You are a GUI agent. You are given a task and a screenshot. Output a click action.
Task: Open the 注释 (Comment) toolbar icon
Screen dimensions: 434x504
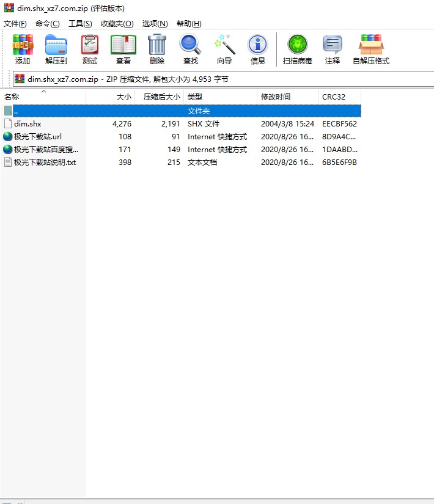coord(333,49)
